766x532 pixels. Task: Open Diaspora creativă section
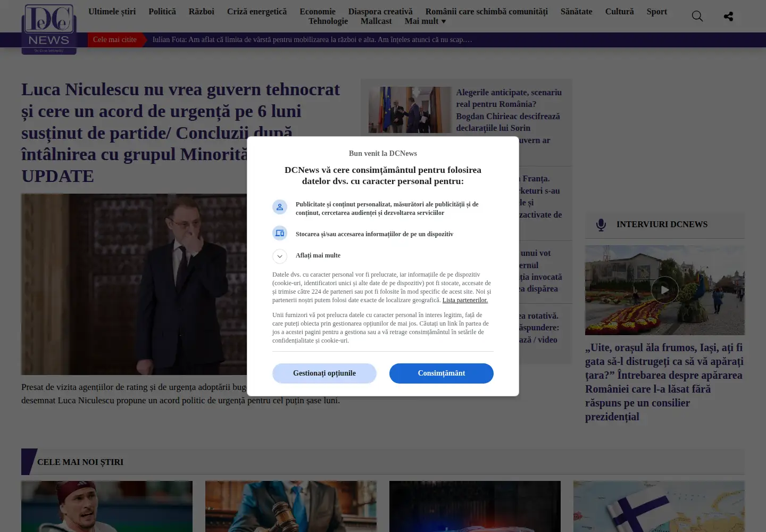380,11
